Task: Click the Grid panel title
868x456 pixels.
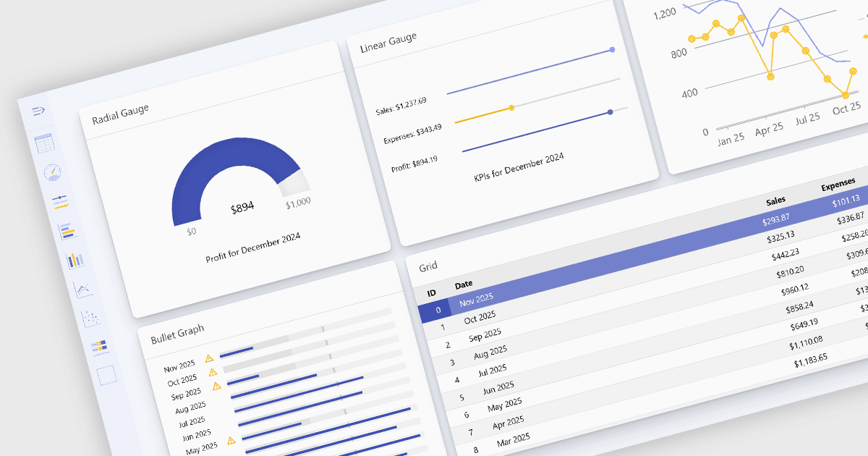Action: pyautogui.click(x=428, y=266)
